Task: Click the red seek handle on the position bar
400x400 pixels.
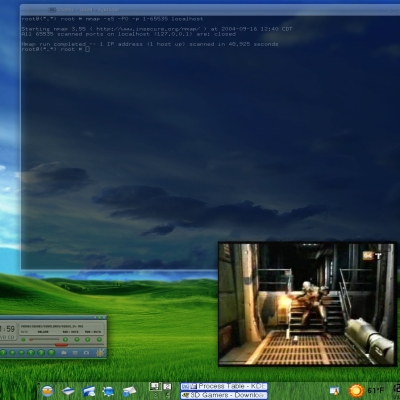Action: [61, 345]
